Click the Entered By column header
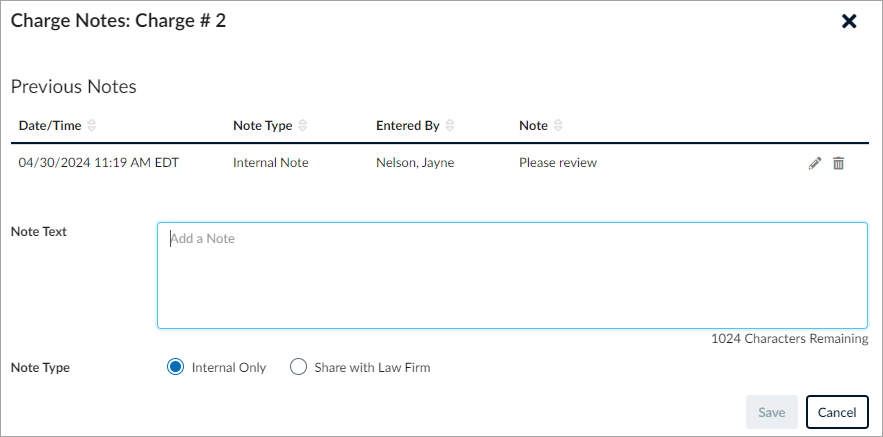The height and width of the screenshot is (437, 883). 408,126
